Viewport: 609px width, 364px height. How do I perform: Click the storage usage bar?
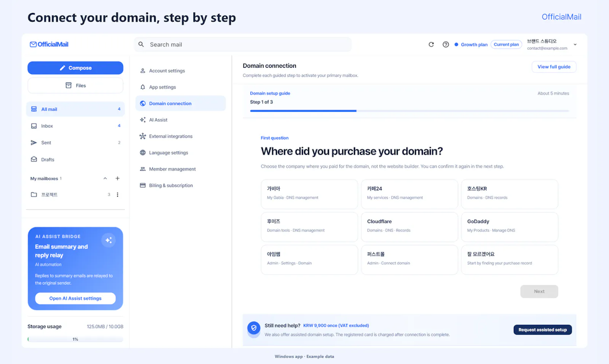tap(75, 339)
